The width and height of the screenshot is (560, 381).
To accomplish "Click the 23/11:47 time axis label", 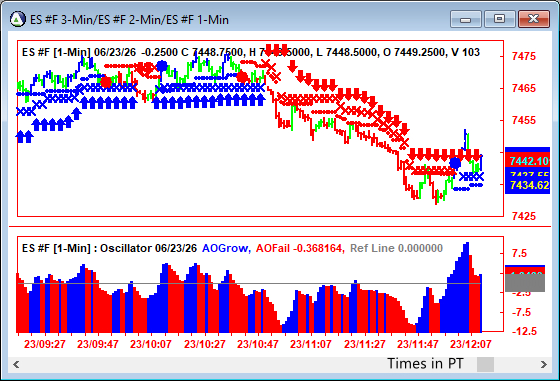I will click(x=418, y=344).
